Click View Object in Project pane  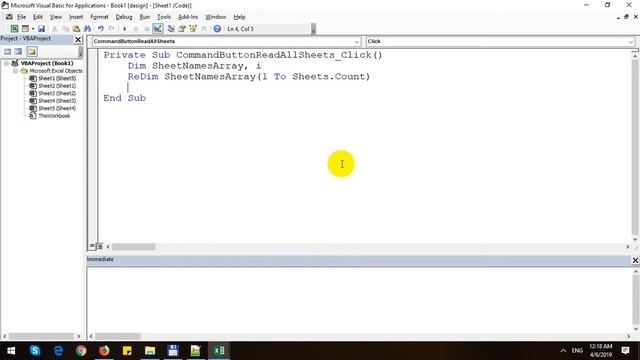point(18,51)
